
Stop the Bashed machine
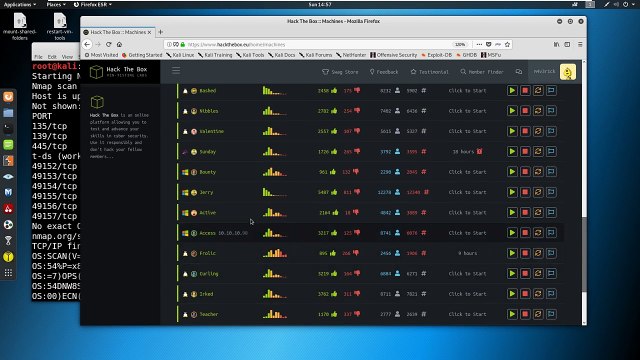(525, 91)
